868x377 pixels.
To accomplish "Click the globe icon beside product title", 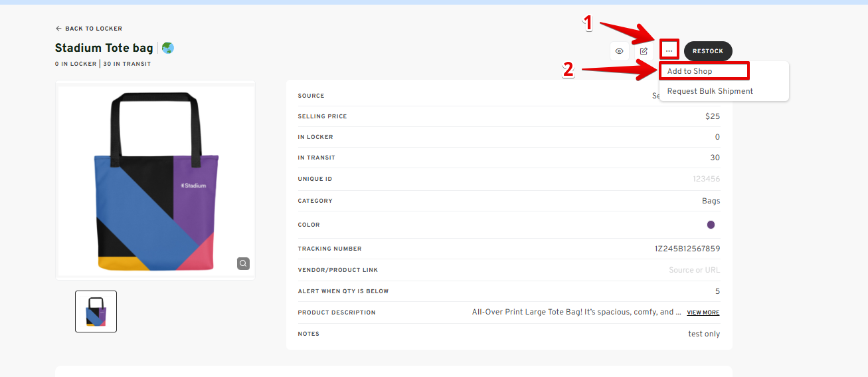I will click(168, 48).
